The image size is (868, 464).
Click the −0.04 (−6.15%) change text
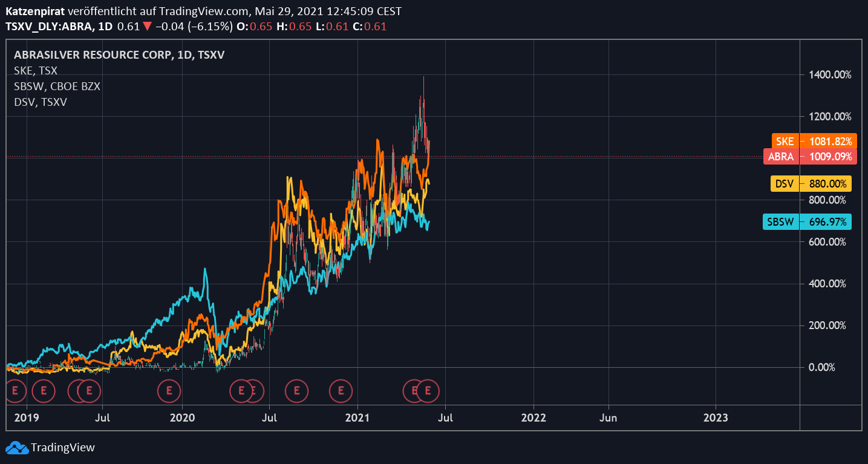[194, 27]
